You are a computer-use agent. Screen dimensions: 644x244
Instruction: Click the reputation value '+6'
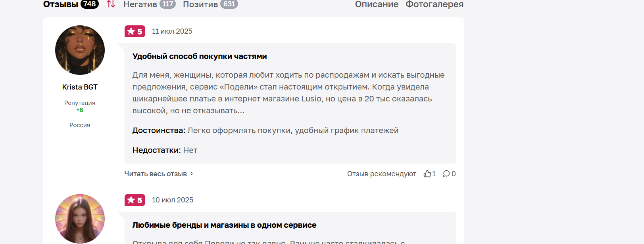[80, 110]
